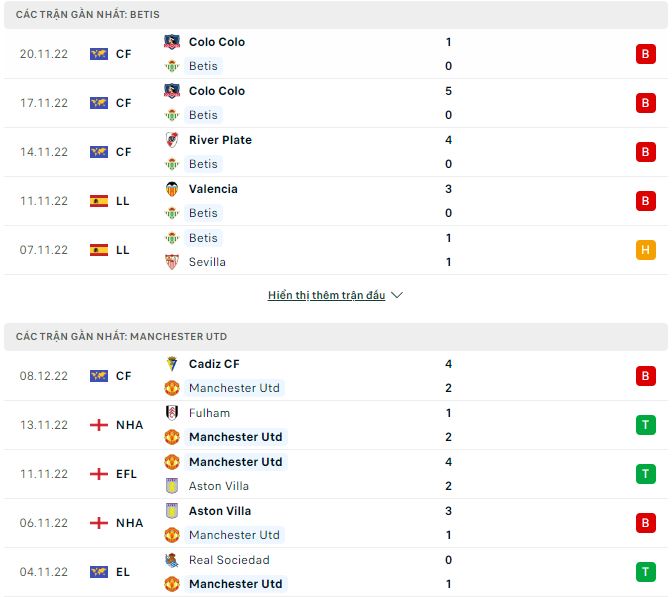Expand more matches with the chevron arrow
This screenshot has width=672, height=597.
[397, 296]
